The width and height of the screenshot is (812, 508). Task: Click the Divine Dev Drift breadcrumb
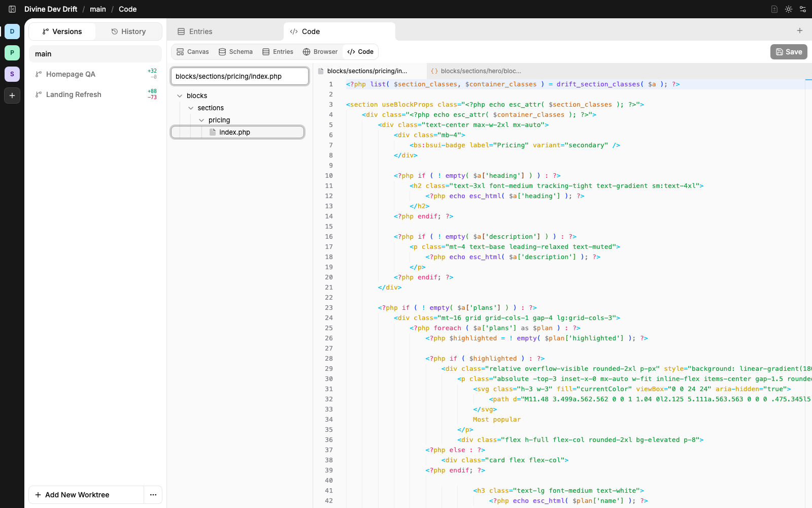tap(51, 9)
